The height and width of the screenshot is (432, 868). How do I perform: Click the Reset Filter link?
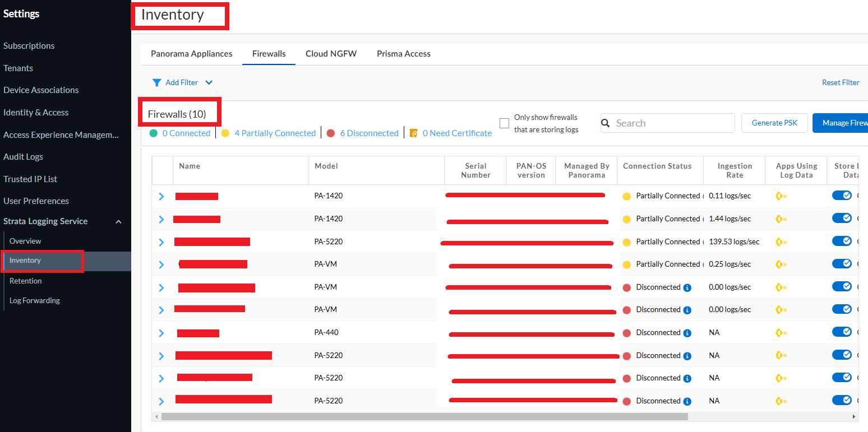click(840, 82)
